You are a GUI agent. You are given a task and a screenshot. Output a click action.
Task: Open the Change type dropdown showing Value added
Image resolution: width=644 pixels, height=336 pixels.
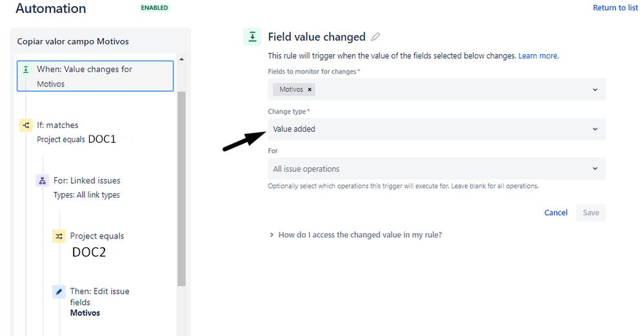437,129
